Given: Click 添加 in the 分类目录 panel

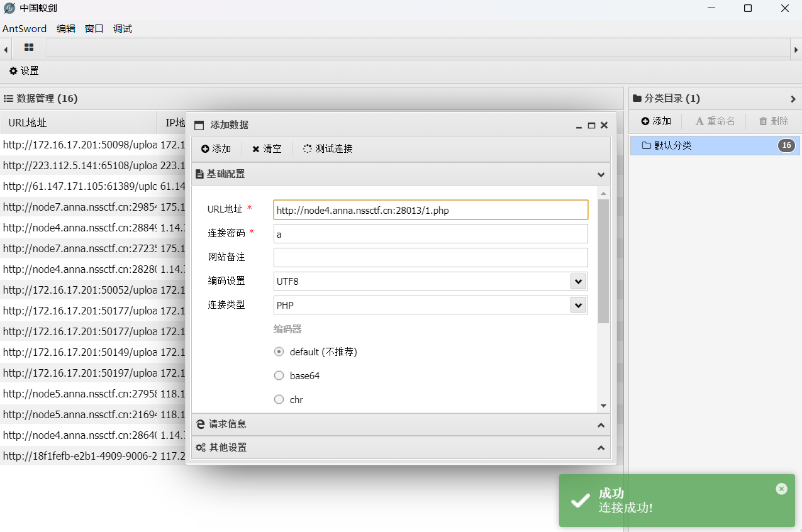Looking at the screenshot, I should tap(656, 121).
